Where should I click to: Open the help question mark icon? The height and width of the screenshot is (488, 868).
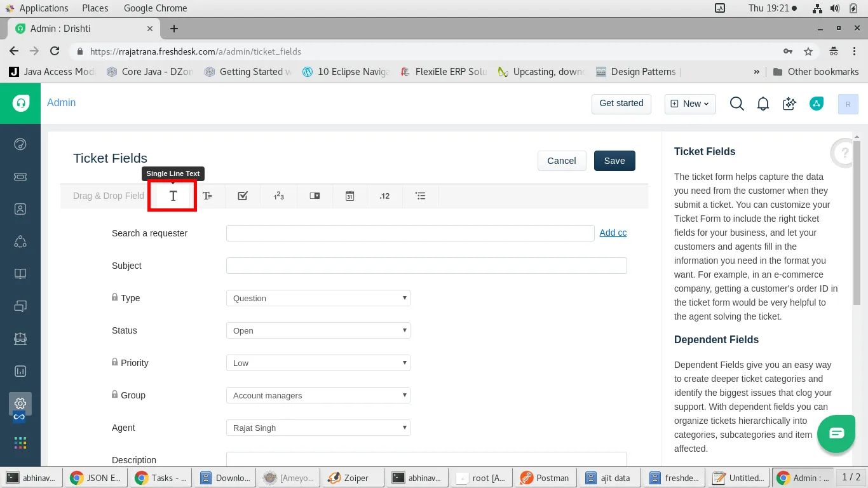click(x=844, y=152)
